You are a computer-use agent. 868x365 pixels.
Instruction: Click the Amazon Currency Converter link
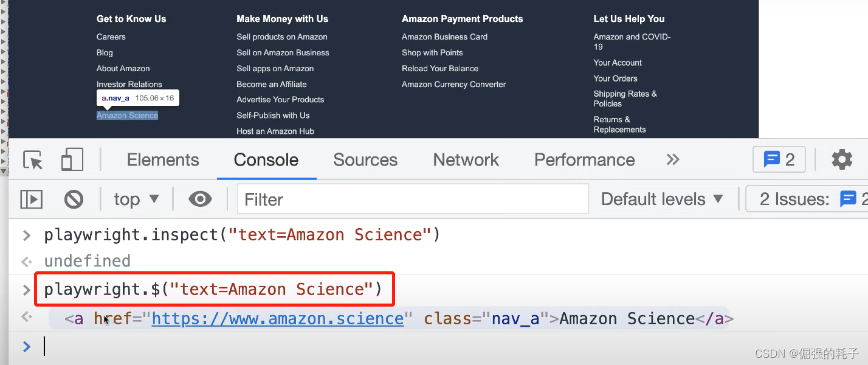pyautogui.click(x=453, y=85)
